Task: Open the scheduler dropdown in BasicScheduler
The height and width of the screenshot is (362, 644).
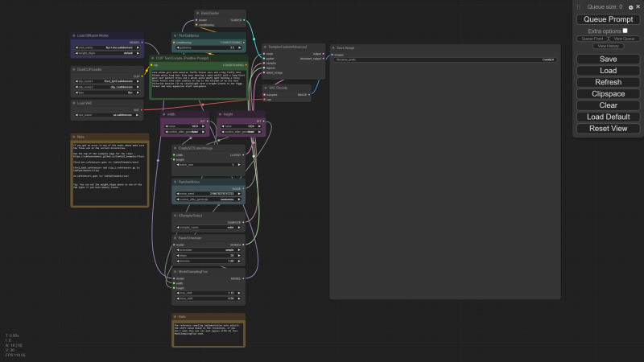Action: (209, 250)
